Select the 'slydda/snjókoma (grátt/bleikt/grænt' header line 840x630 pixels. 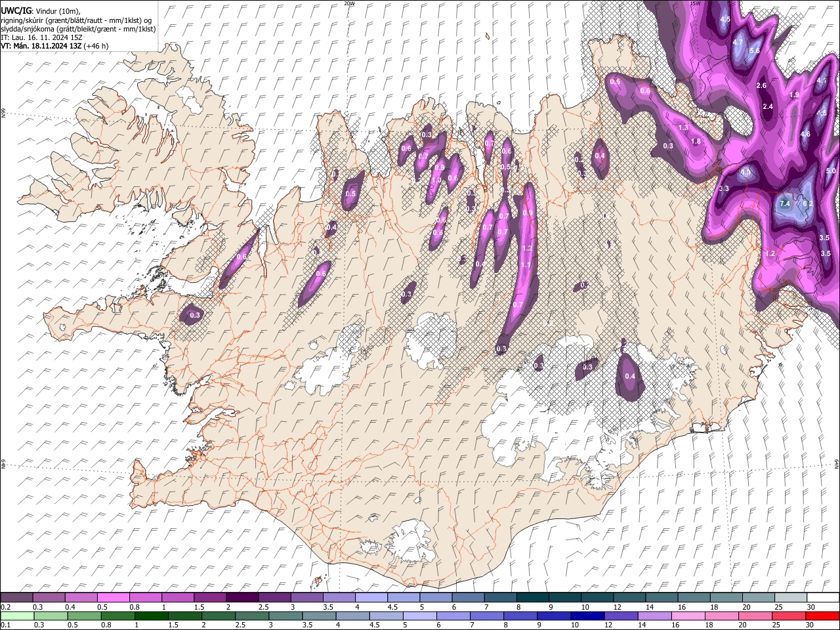(79, 29)
